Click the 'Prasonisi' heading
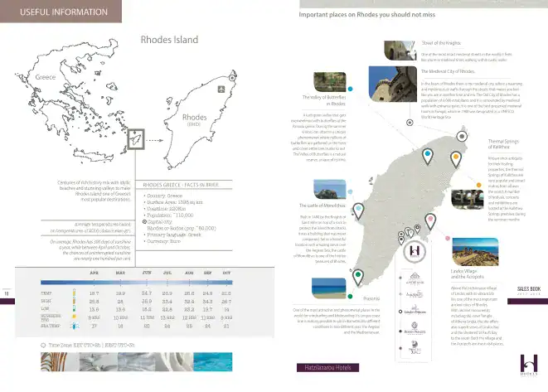The image size is (548, 392). point(371,298)
